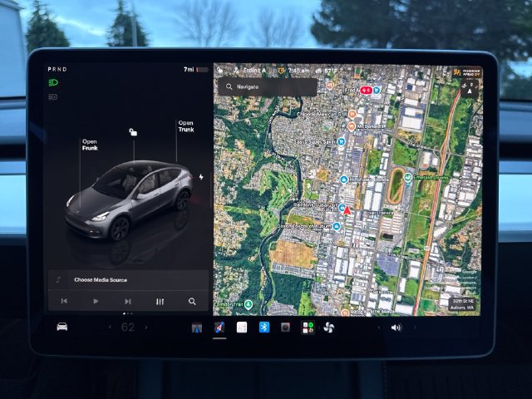Viewport: 532px width, 399px height.
Task: Open the Toybox app launcher icon
Action: coord(308,328)
